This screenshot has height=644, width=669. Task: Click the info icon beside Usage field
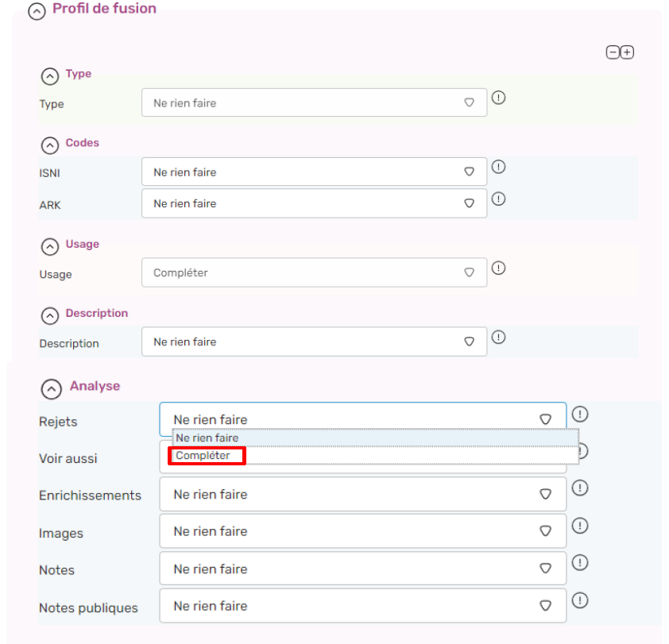pos(498,268)
